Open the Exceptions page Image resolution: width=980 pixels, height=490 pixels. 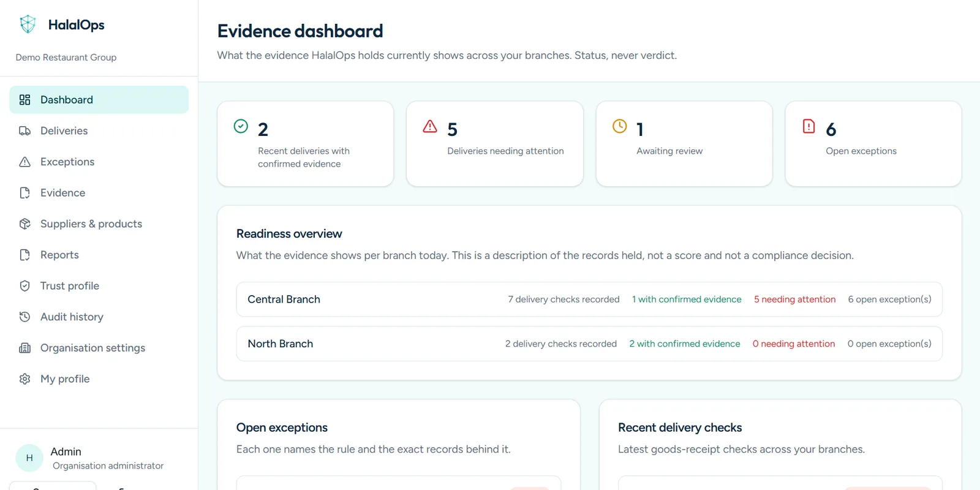pos(99,162)
